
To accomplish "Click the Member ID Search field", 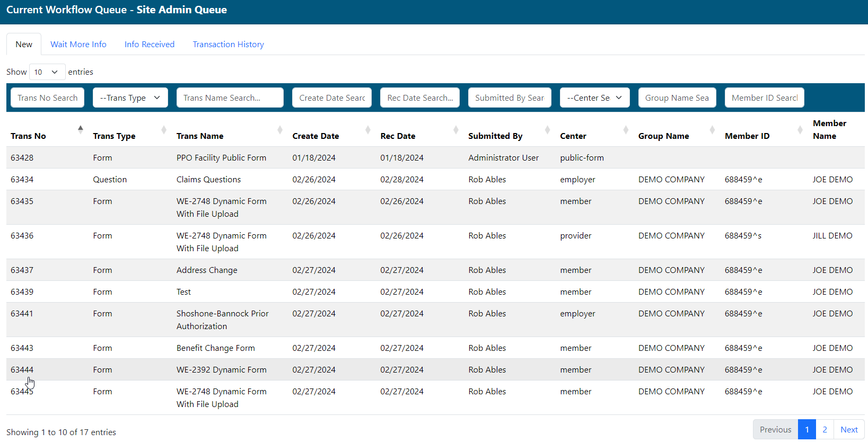I will pyautogui.click(x=764, y=98).
